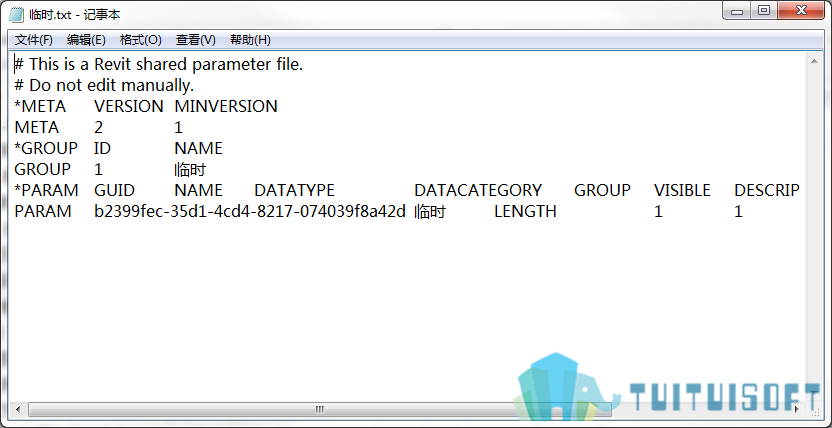This screenshot has height=428, width=832.
Task: Click the GUID column header
Action: (115, 190)
